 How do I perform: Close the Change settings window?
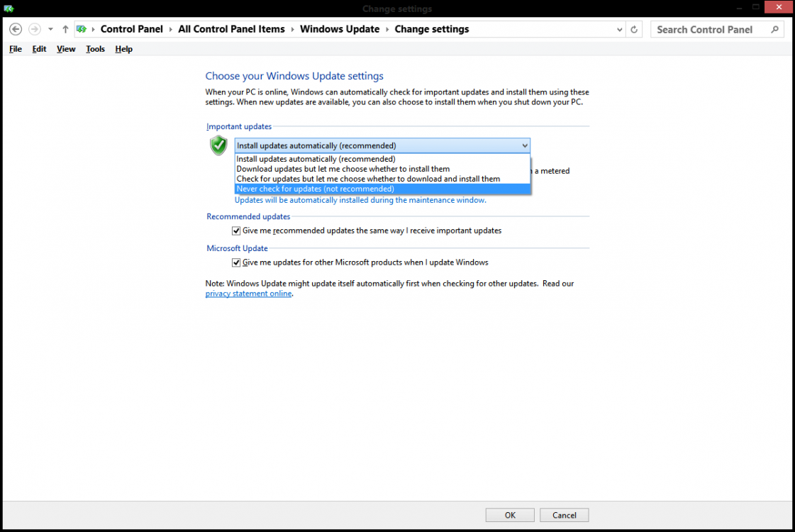[779, 7]
